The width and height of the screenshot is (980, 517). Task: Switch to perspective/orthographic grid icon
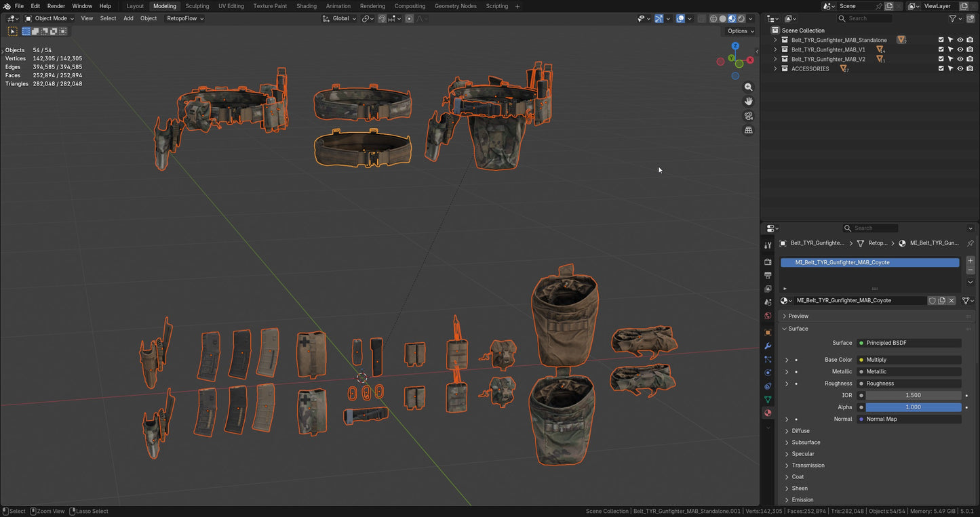click(x=749, y=130)
